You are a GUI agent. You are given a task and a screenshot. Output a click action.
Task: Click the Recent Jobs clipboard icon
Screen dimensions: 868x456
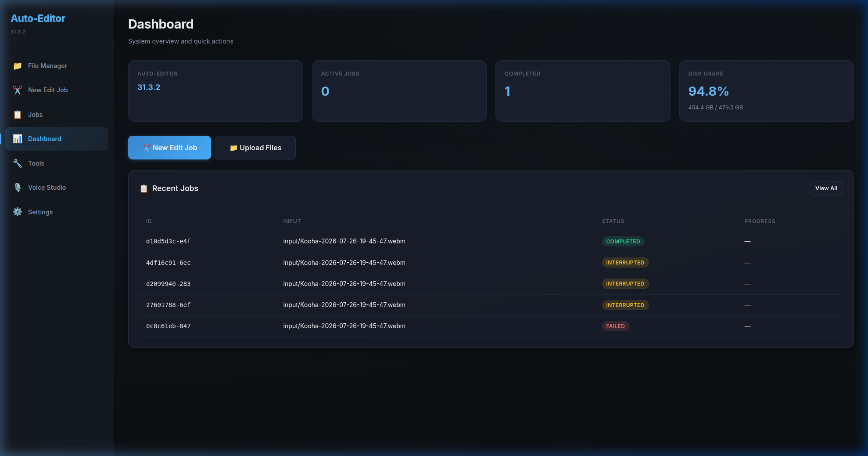144,188
